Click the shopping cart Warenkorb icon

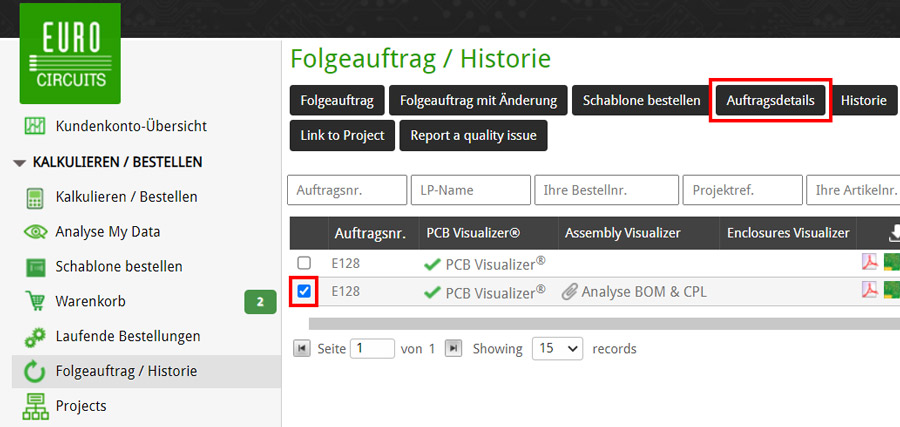[x=35, y=301]
